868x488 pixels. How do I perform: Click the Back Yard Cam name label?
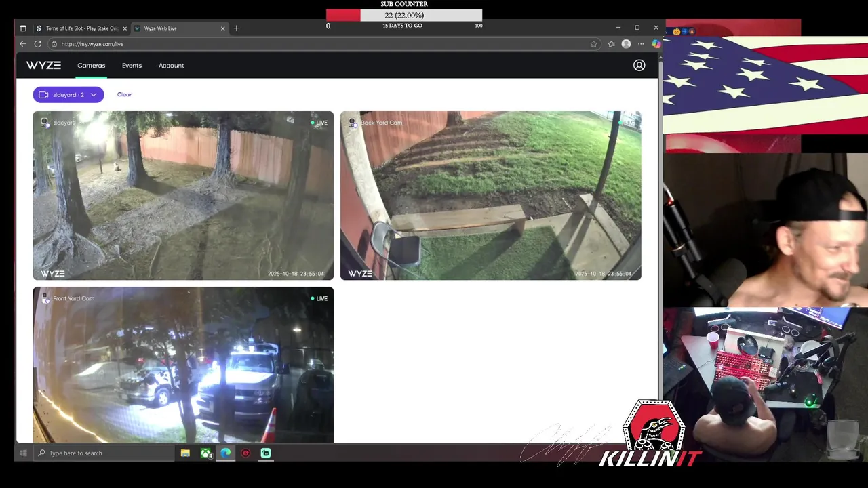pos(381,123)
